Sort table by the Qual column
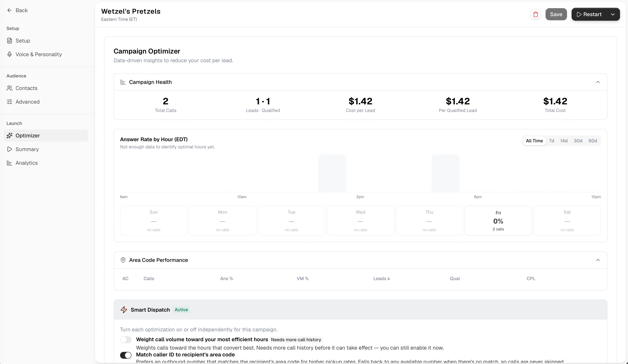Image resolution: width=628 pixels, height=364 pixels. 455,279
